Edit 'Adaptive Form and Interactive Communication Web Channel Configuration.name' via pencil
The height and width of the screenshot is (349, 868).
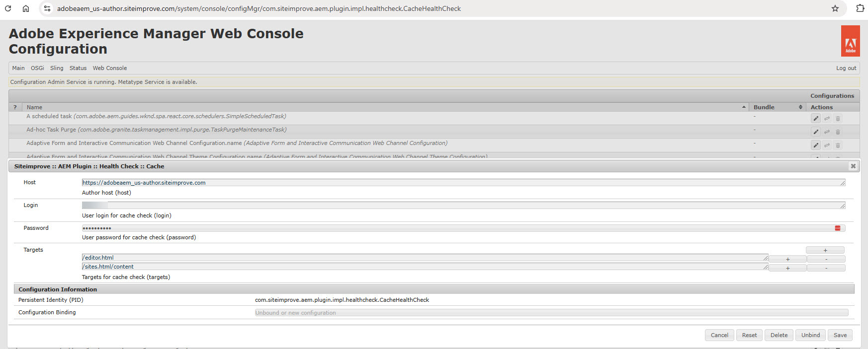point(816,145)
